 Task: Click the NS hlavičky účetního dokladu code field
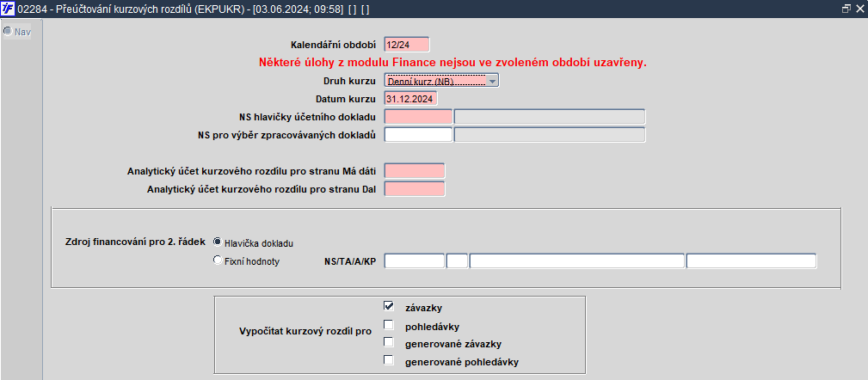[418, 117]
